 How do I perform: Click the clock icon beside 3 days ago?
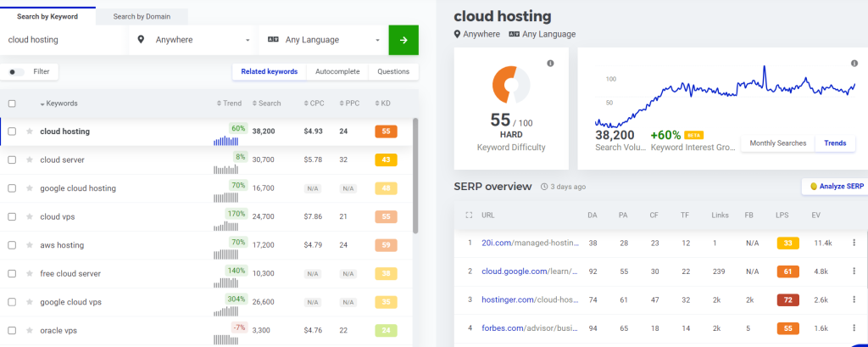[544, 187]
